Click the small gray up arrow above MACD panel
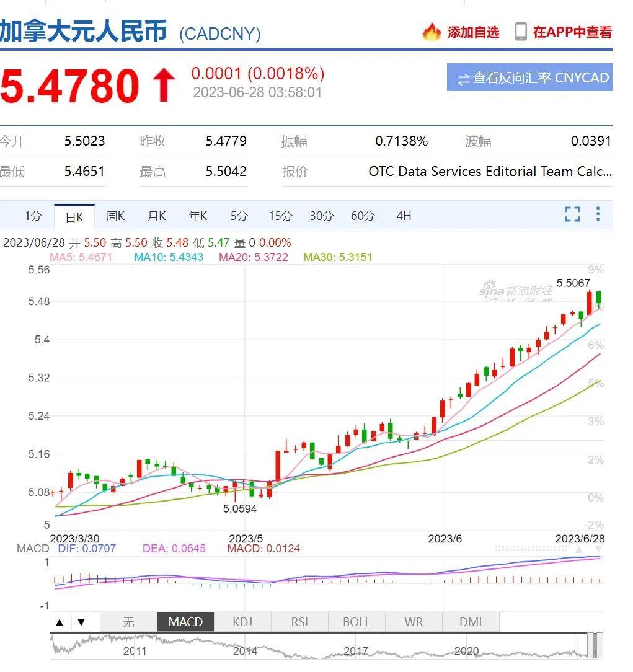 click(x=579, y=549)
